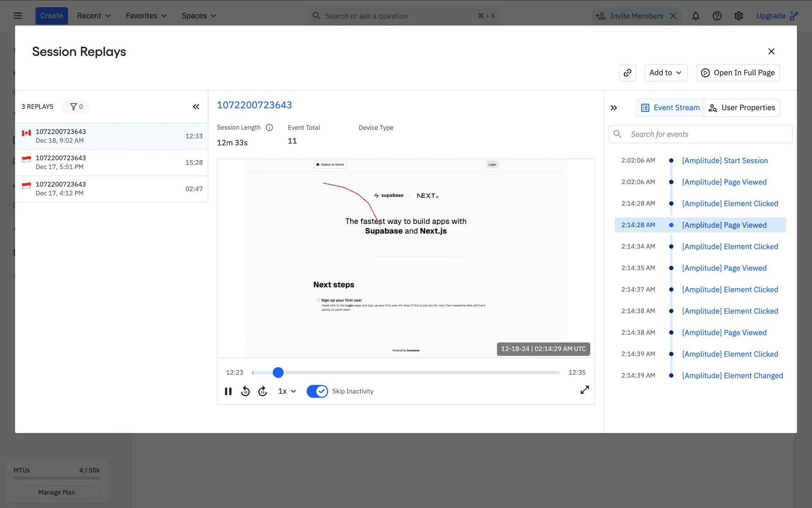Screen dimensions: 812x508
Task: Switch to the User Properties tab
Action: 742,108
